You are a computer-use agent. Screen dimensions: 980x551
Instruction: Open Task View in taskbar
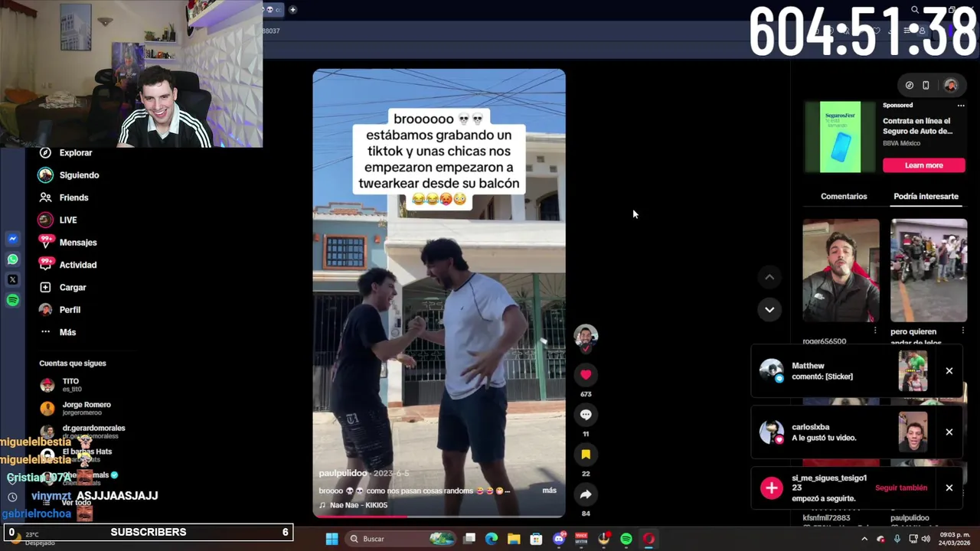coord(469,539)
